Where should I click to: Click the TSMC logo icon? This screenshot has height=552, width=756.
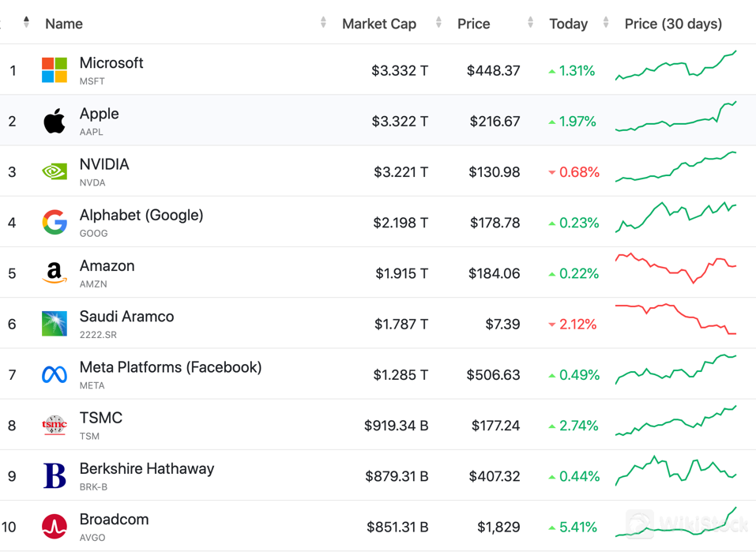coord(55,426)
